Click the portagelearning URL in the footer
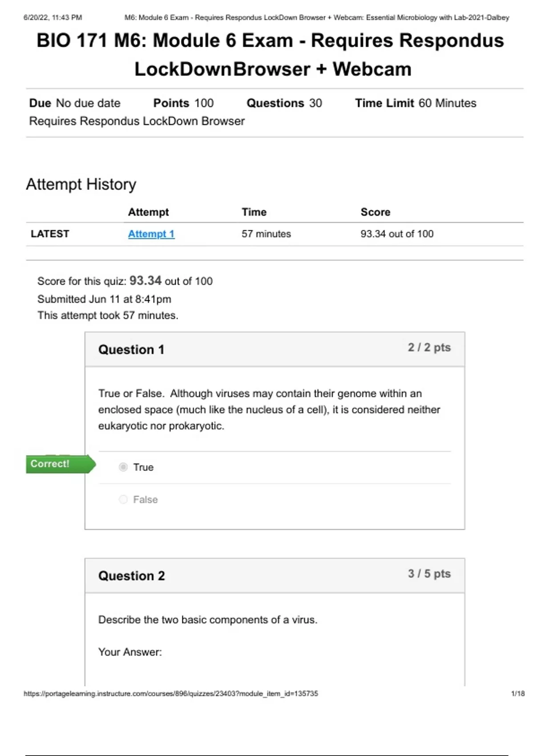Image resolution: width=534 pixels, height=756 pixels. pyautogui.click(x=171, y=693)
